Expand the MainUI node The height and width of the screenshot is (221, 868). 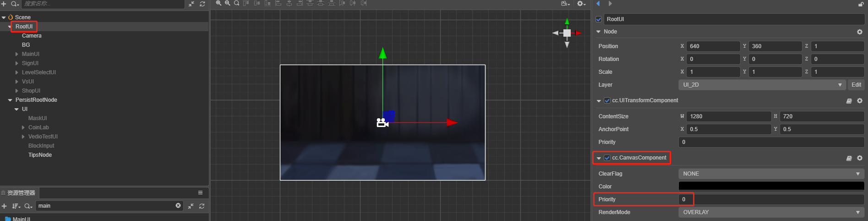coord(17,54)
